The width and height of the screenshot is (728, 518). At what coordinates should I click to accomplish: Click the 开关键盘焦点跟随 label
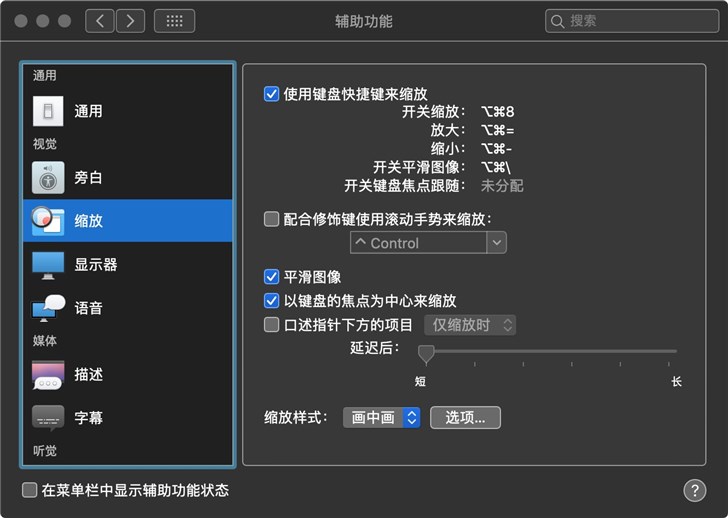point(404,186)
